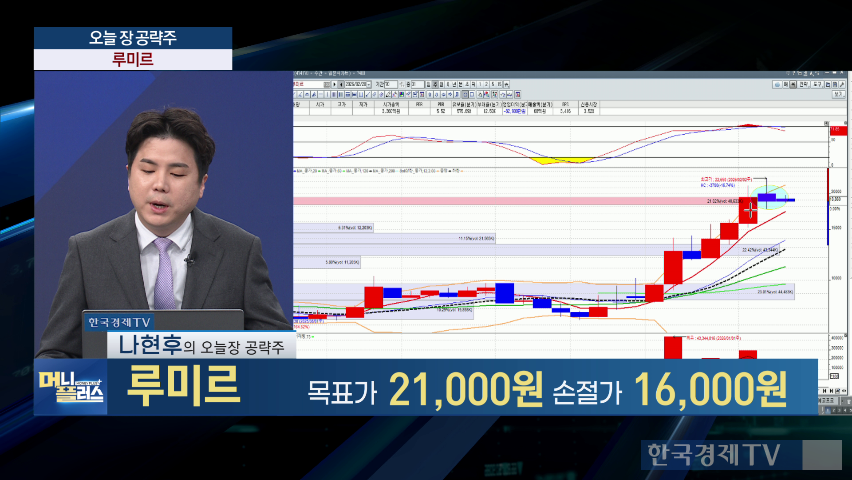The image size is (852, 480).
Task: Click the pink horizontal price band on the chart
Action: coord(500,201)
